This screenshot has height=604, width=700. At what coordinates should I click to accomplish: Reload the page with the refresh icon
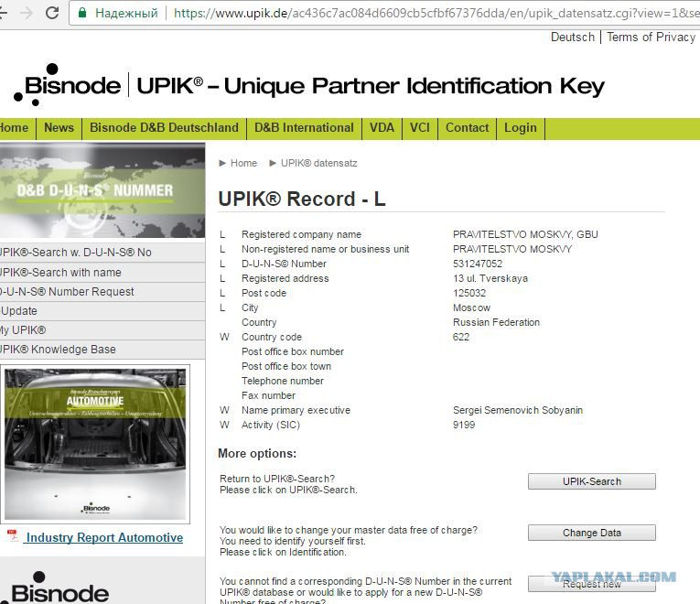coord(52,13)
